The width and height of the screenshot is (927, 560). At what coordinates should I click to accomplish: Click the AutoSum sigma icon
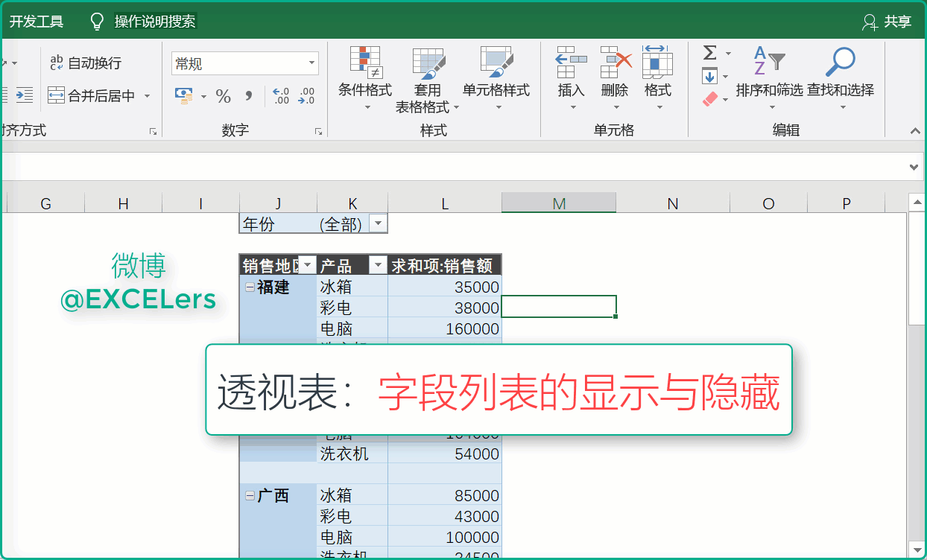(709, 53)
